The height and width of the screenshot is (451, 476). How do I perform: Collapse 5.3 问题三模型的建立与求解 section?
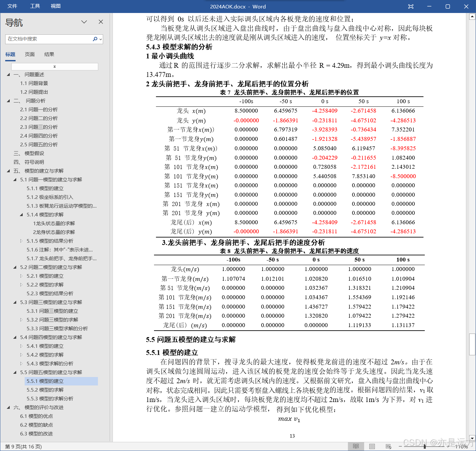point(15,302)
